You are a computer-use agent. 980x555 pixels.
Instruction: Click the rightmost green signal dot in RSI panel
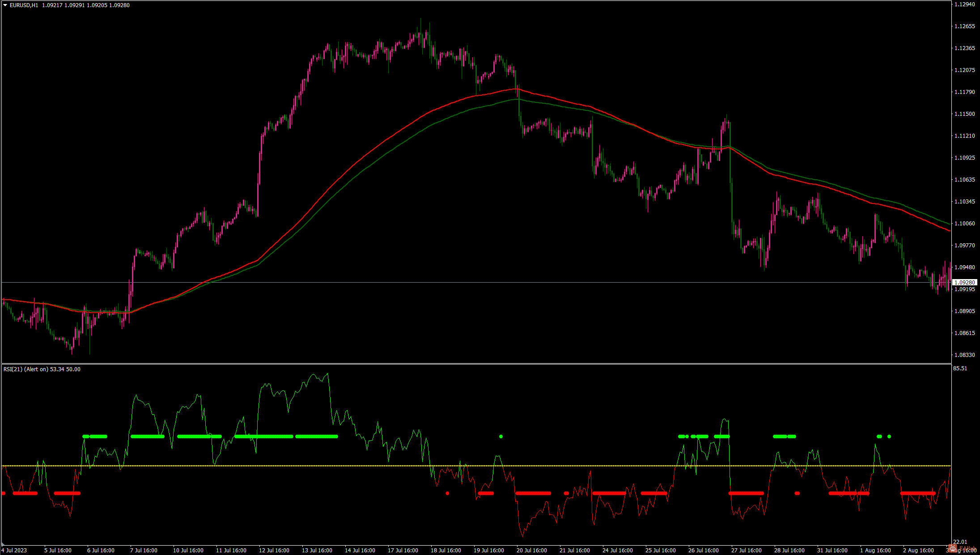[x=889, y=436]
